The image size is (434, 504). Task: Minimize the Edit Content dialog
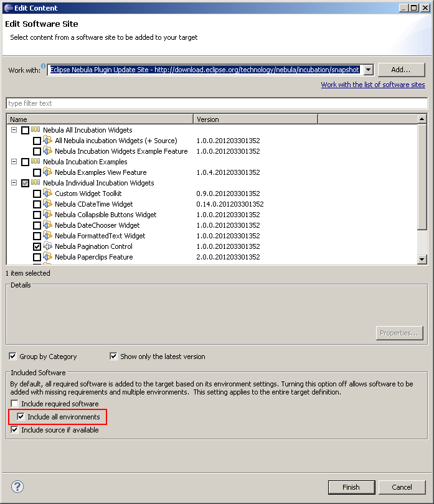403,8
